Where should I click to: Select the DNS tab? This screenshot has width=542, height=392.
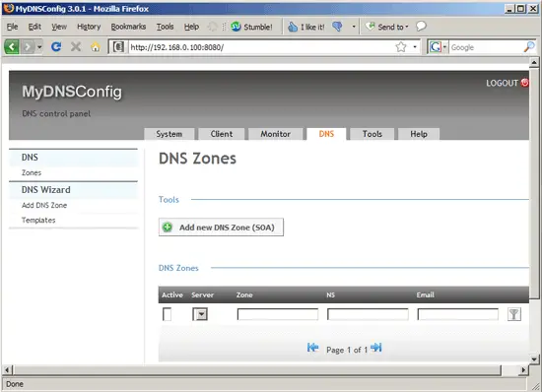[x=326, y=134]
